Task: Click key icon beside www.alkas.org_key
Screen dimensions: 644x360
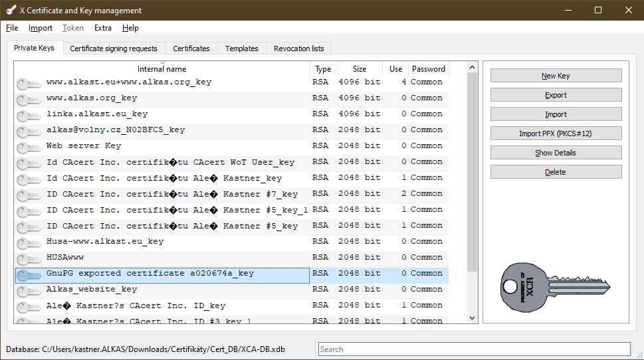Action: pos(29,99)
